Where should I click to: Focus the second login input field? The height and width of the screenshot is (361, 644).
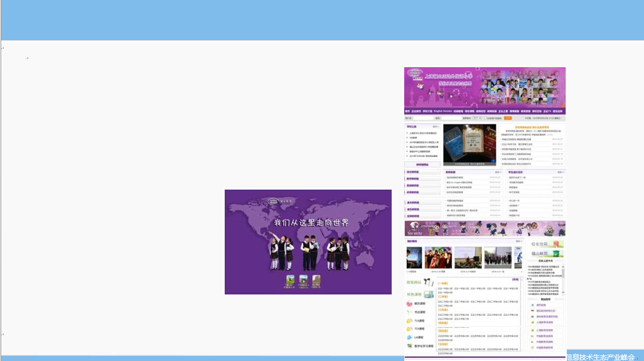point(451,118)
